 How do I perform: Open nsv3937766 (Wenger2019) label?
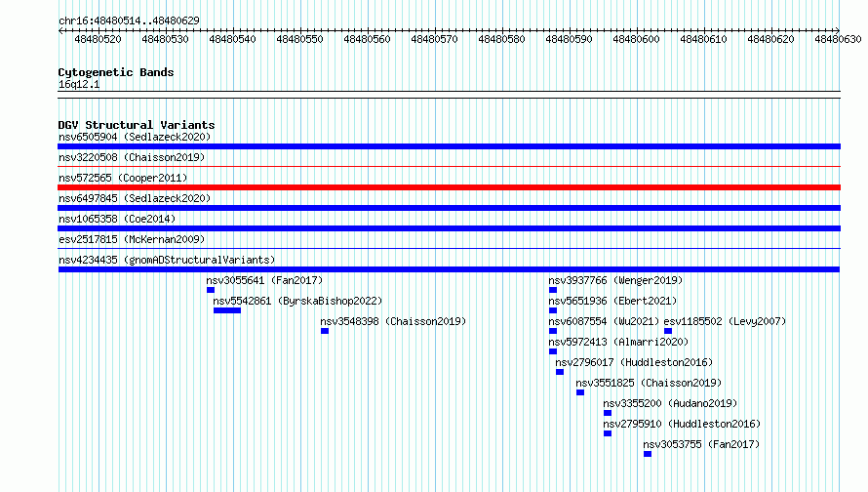(615, 280)
